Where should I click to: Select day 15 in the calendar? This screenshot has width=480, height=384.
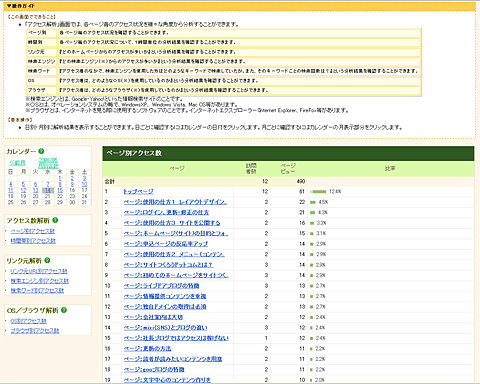pyautogui.click(x=60, y=190)
